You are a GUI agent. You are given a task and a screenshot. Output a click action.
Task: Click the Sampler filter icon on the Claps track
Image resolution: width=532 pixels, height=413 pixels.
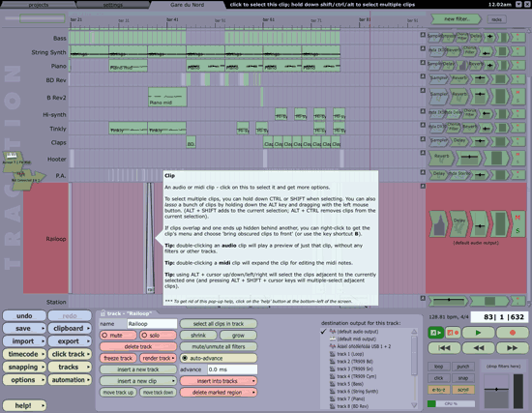[439, 141]
